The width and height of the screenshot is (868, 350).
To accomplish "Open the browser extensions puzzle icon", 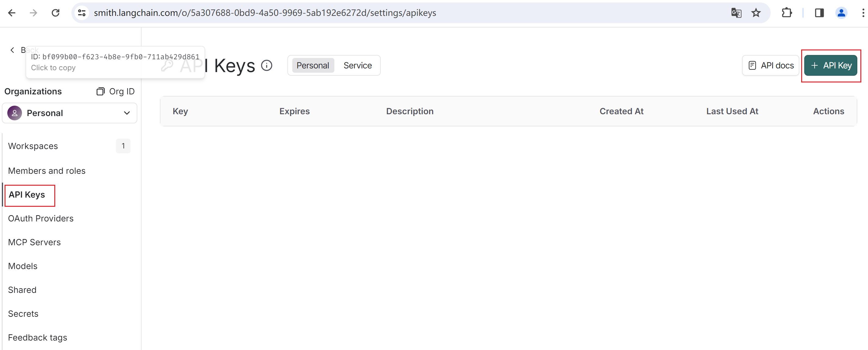I will [x=787, y=13].
